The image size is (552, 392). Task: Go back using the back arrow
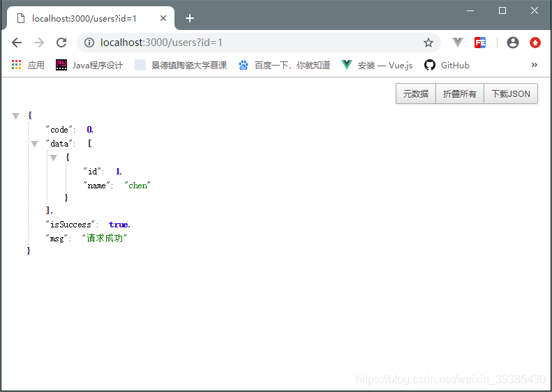point(17,43)
